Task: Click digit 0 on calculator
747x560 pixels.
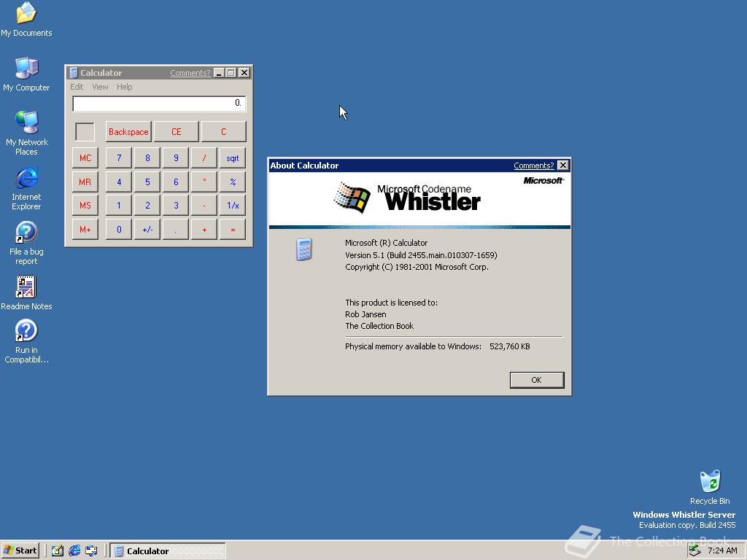Action: [x=119, y=230]
